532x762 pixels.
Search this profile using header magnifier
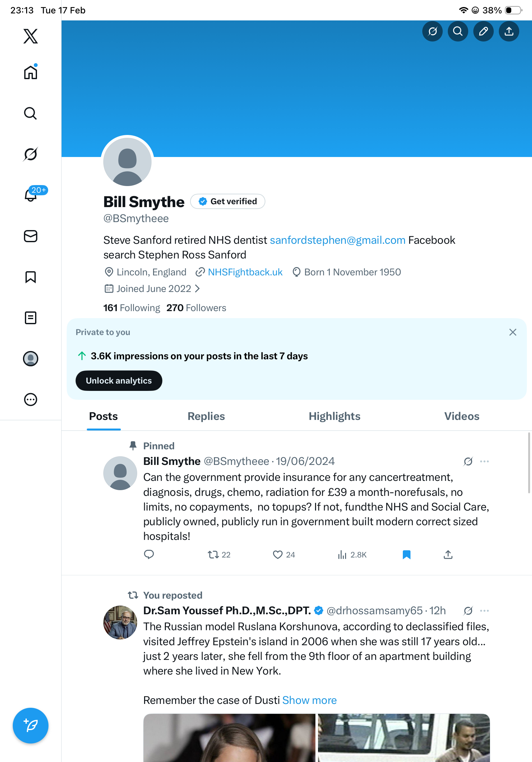click(458, 31)
